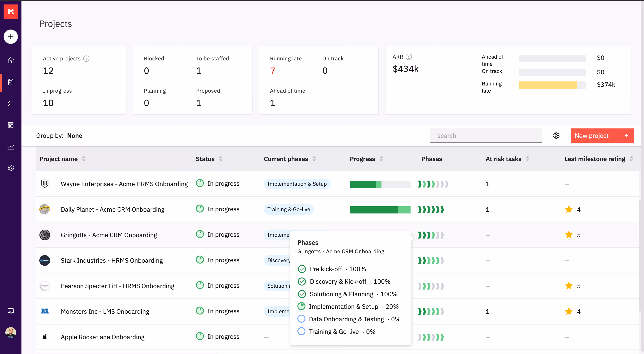Click the table column settings gear
The width and height of the screenshot is (644, 354).
tap(556, 136)
